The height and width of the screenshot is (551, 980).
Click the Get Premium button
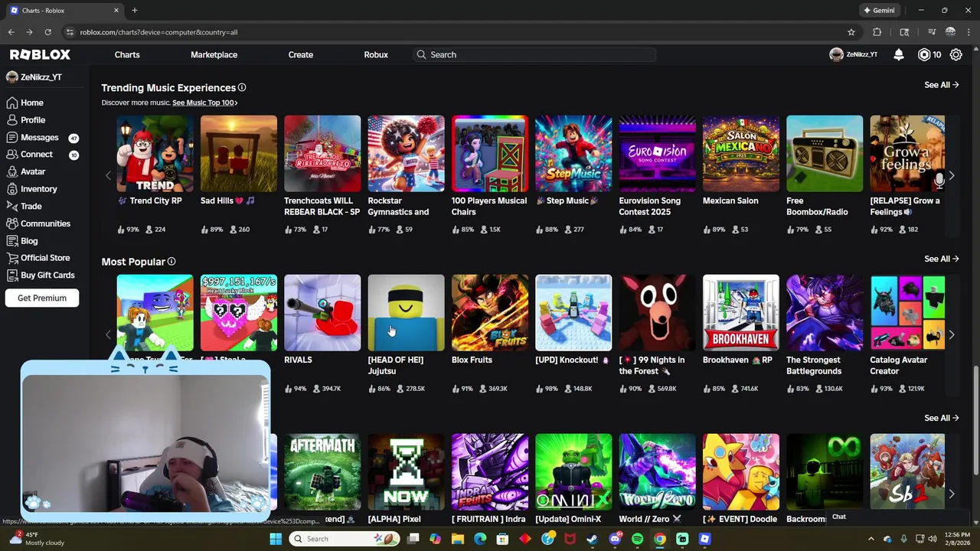42,298
